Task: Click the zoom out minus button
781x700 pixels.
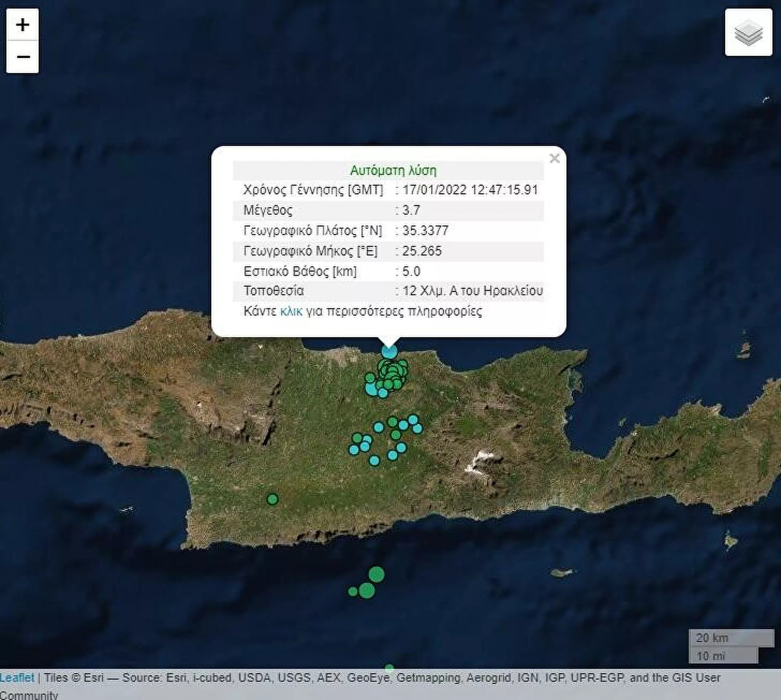Action: [x=22, y=57]
